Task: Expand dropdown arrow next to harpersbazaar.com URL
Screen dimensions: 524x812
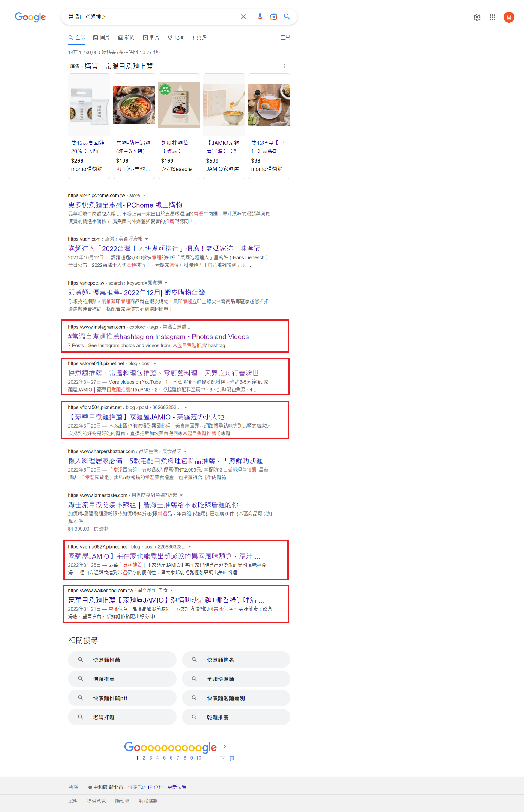Action: (185, 452)
